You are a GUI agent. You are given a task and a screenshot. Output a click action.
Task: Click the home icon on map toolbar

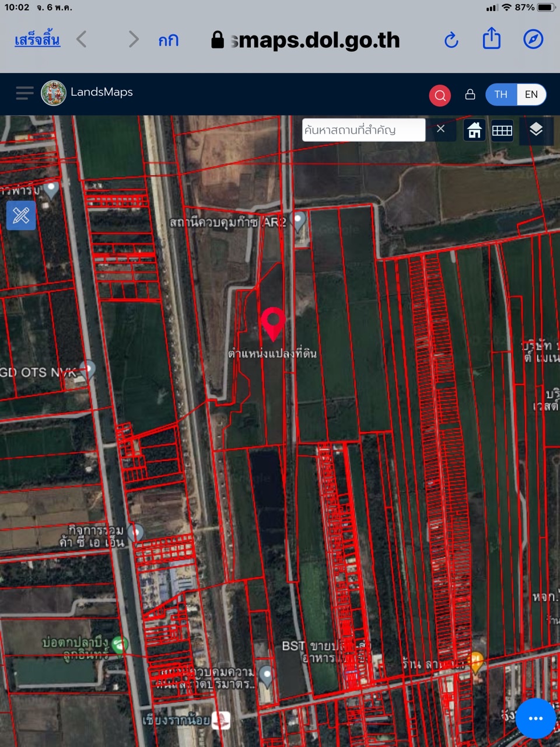coord(474,130)
